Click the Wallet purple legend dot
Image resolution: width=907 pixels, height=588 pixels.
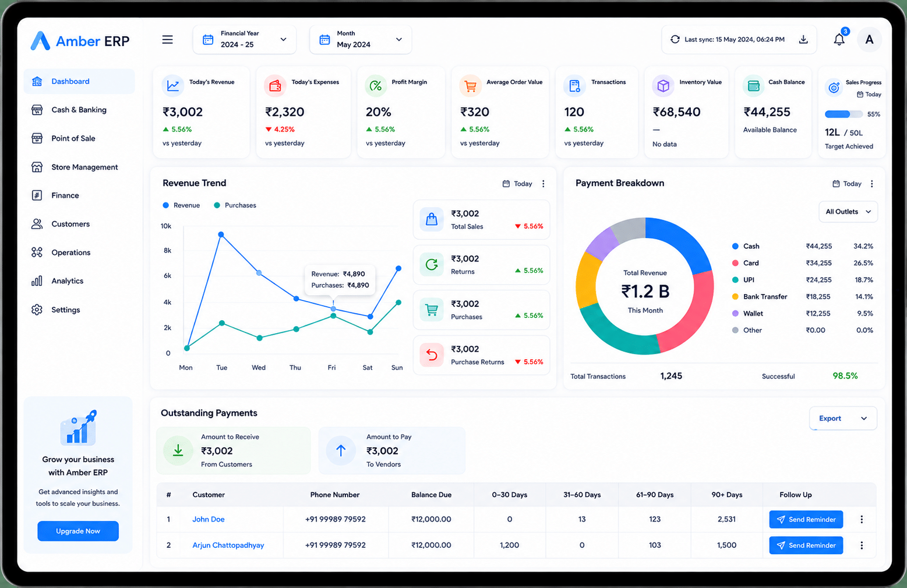735,313
